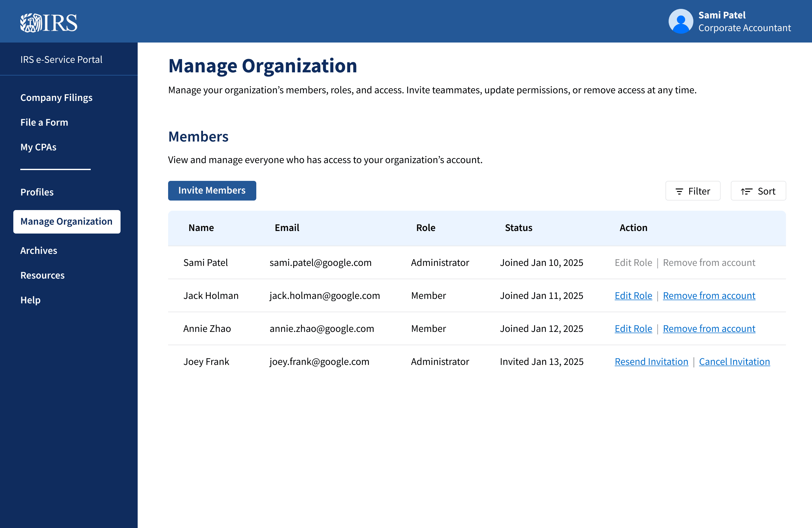Navigate to Profiles section

[37, 192]
